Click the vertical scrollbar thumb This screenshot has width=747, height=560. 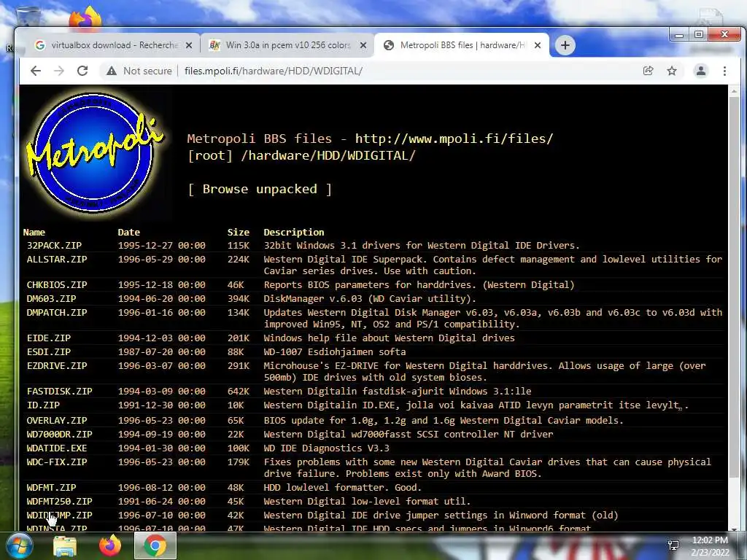pyautogui.click(x=734, y=288)
